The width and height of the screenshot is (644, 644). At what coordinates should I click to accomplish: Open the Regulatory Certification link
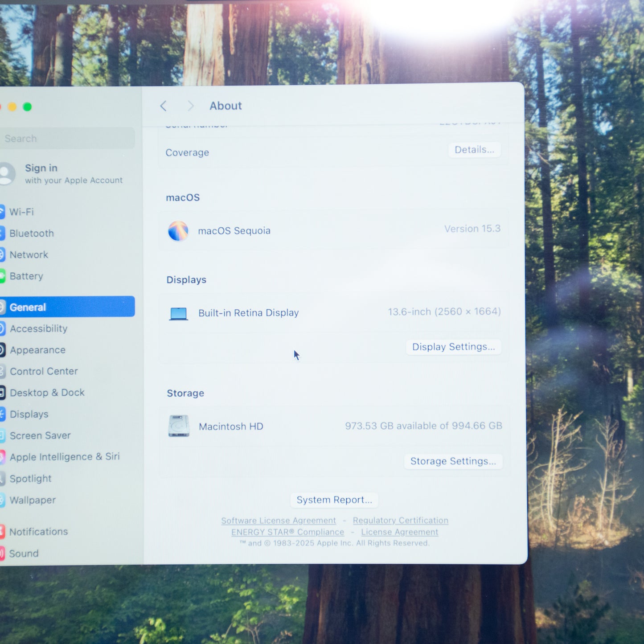click(x=401, y=521)
